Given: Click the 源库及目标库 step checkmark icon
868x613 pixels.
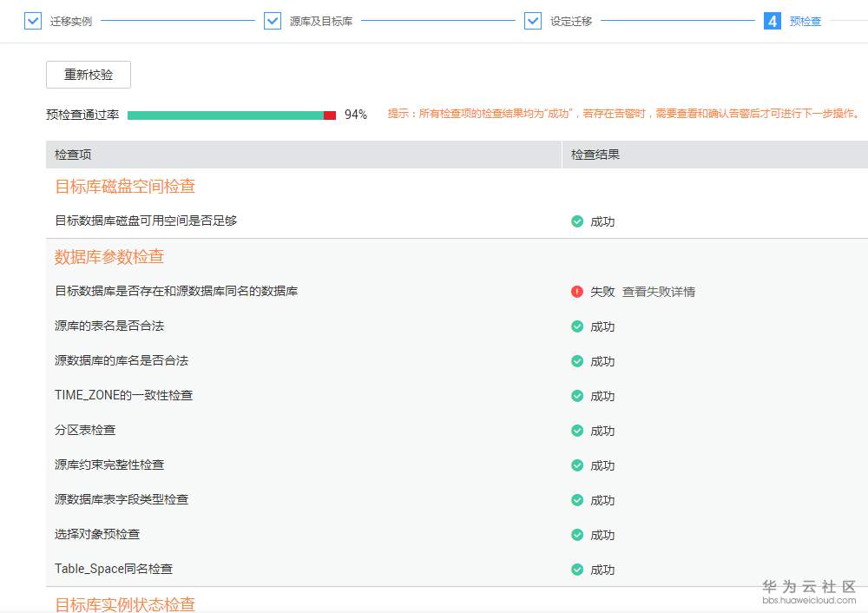Looking at the screenshot, I should 273,21.
